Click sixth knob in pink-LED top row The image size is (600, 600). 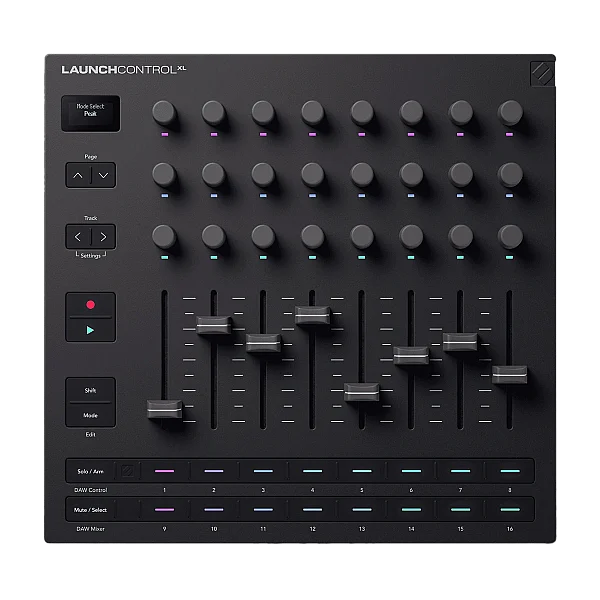coord(411,113)
